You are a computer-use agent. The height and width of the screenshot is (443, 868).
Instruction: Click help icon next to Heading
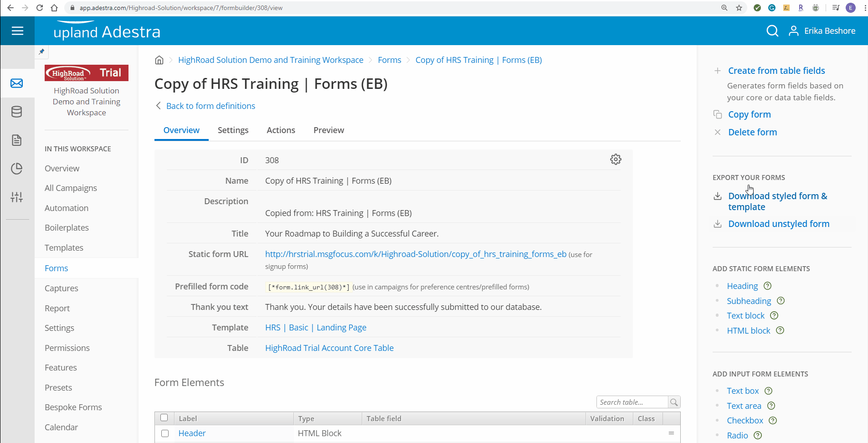pyautogui.click(x=768, y=286)
